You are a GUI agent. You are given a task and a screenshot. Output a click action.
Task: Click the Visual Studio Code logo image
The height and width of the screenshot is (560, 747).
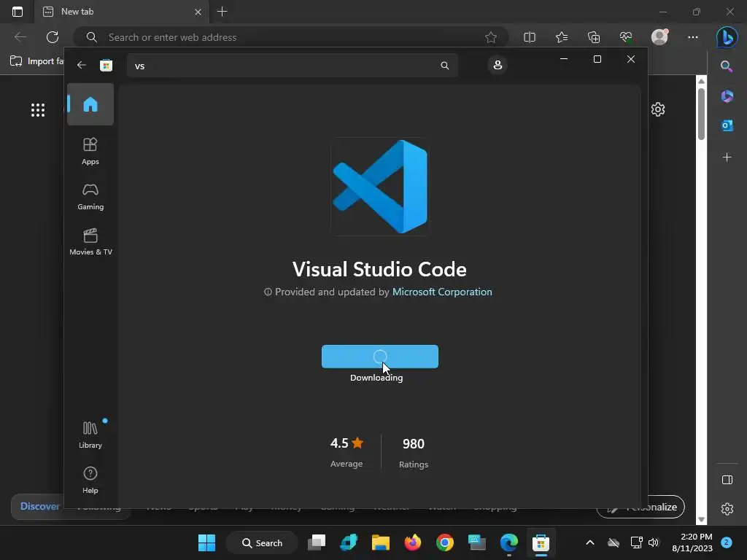point(379,187)
